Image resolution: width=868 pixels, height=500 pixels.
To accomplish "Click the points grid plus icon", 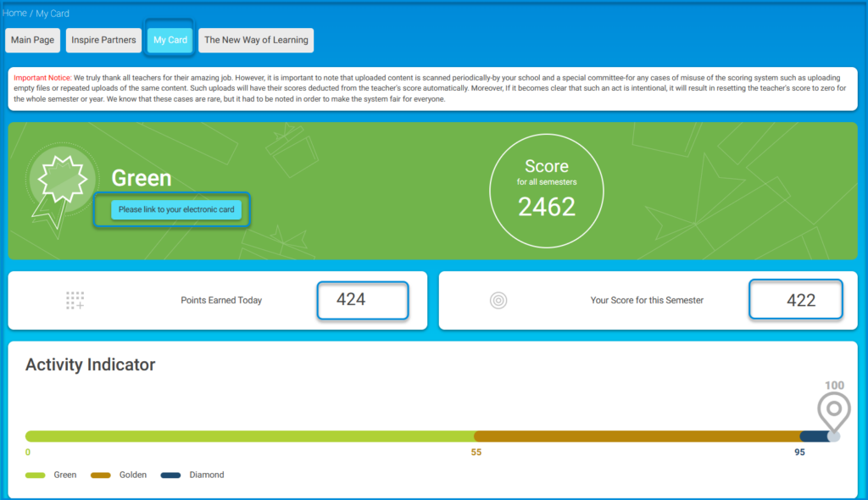I will pos(75,300).
